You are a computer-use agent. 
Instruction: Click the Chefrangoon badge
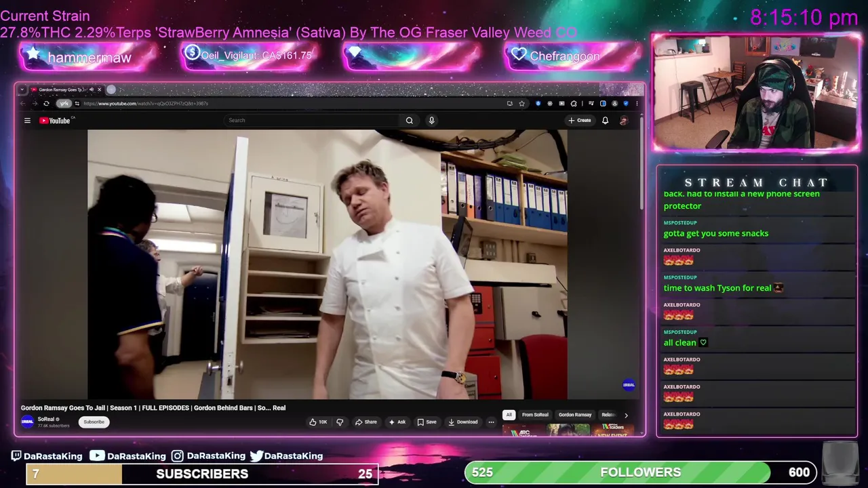tap(573, 57)
